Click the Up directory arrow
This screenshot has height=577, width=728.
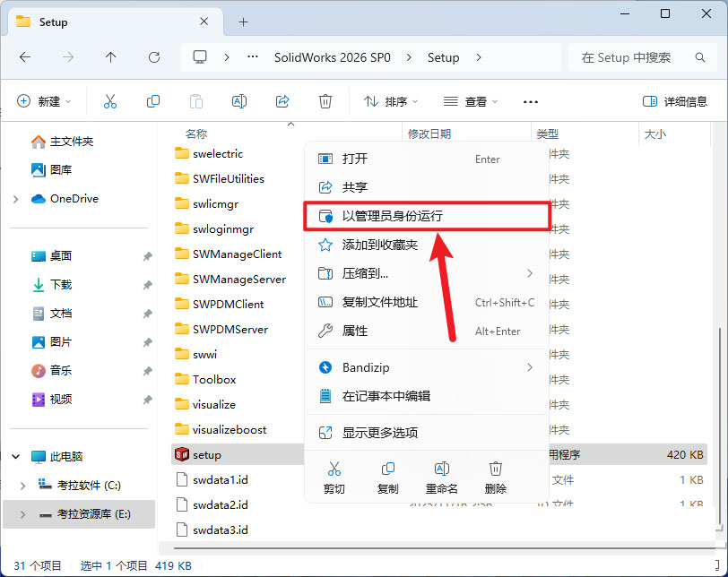pyautogui.click(x=110, y=57)
